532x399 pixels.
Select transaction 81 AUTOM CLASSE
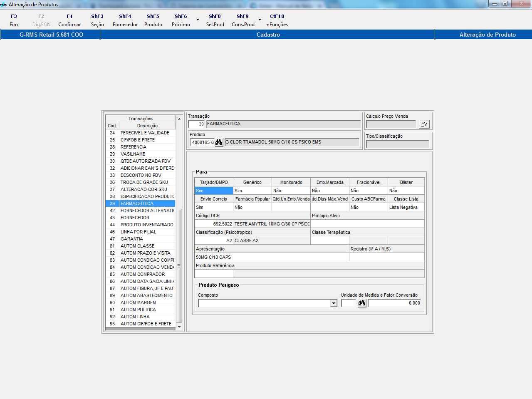140,246
